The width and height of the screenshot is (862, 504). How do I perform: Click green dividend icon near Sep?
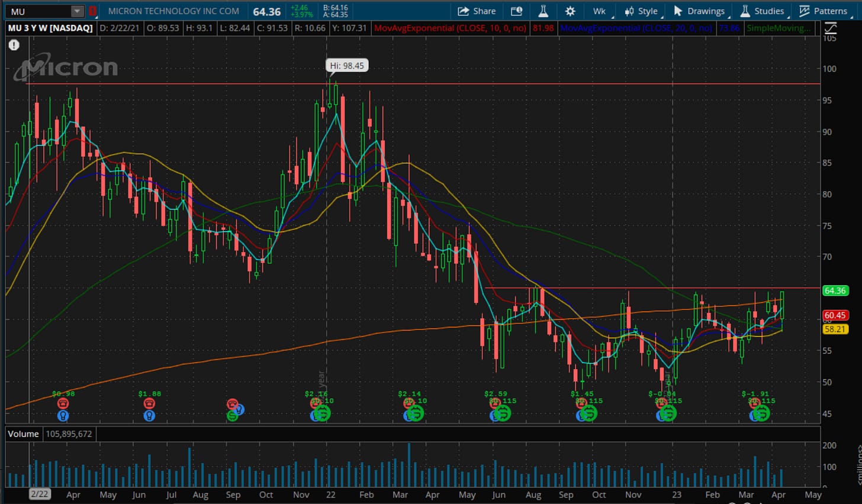coord(233,416)
